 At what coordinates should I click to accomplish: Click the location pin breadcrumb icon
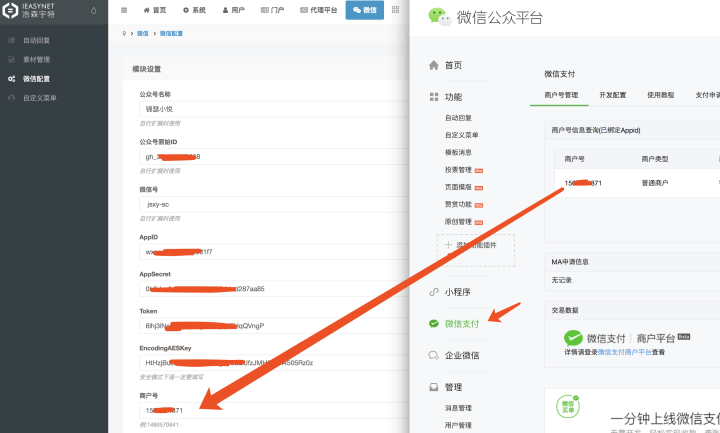point(124,34)
